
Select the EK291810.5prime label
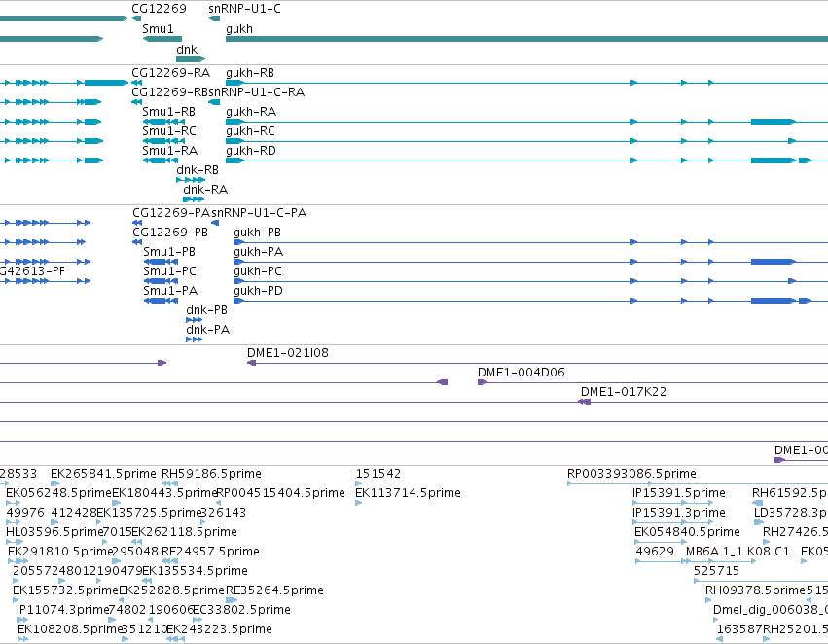(x=60, y=552)
